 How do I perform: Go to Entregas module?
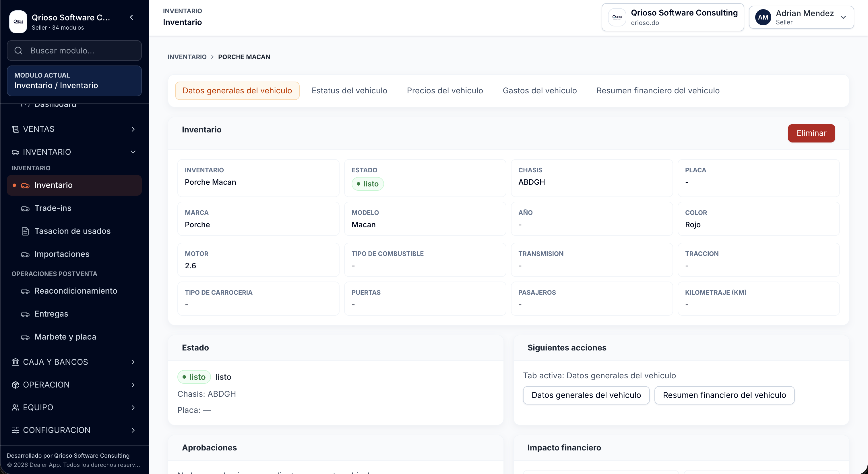point(74,313)
